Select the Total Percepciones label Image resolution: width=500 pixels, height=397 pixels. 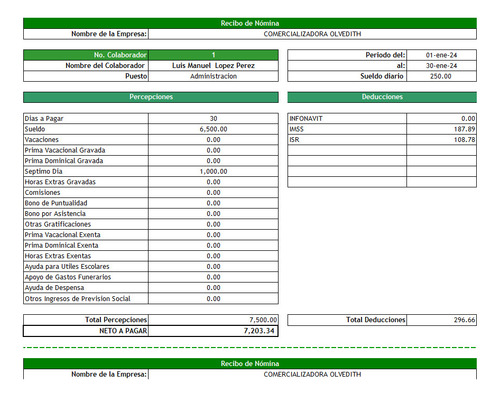pyautogui.click(x=116, y=320)
